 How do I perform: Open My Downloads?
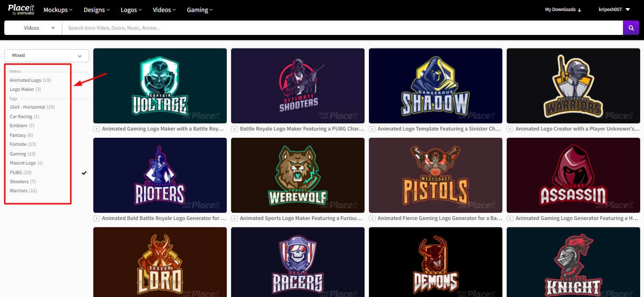[x=563, y=10]
